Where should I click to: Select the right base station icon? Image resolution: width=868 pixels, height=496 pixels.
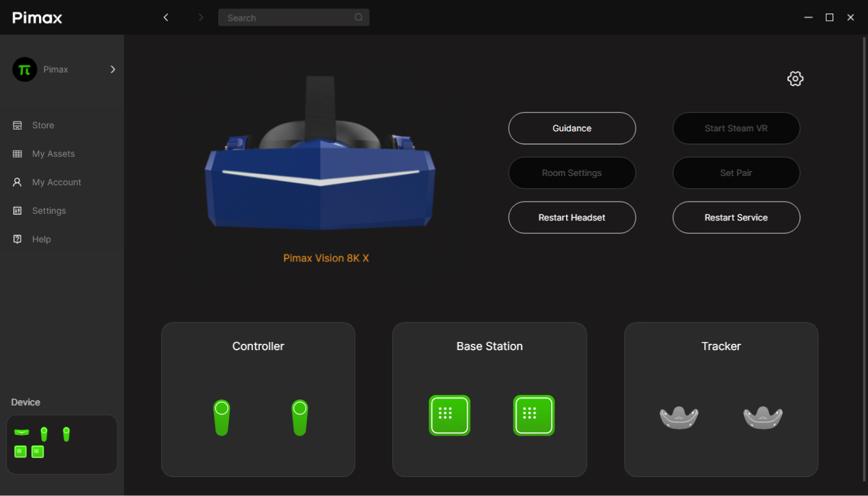point(534,415)
